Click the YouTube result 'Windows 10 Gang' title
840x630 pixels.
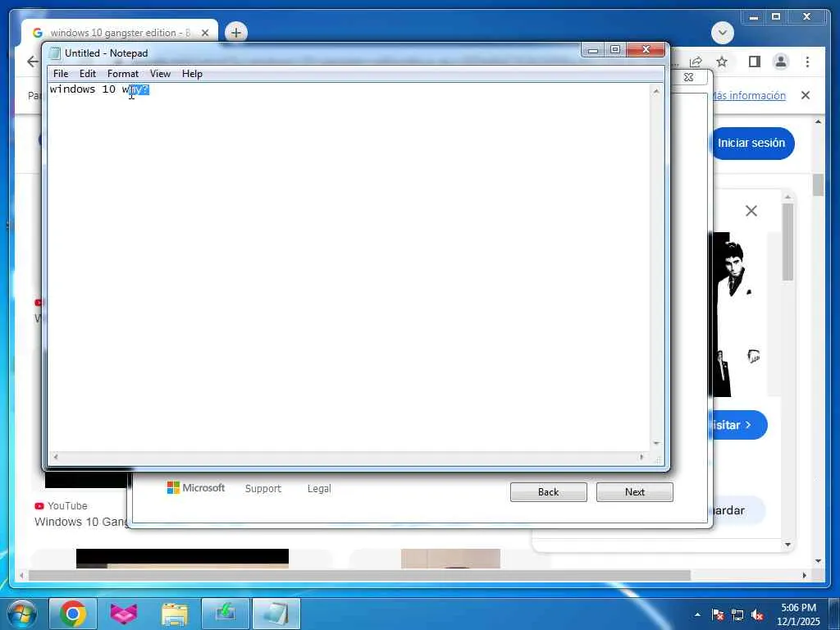tap(81, 522)
